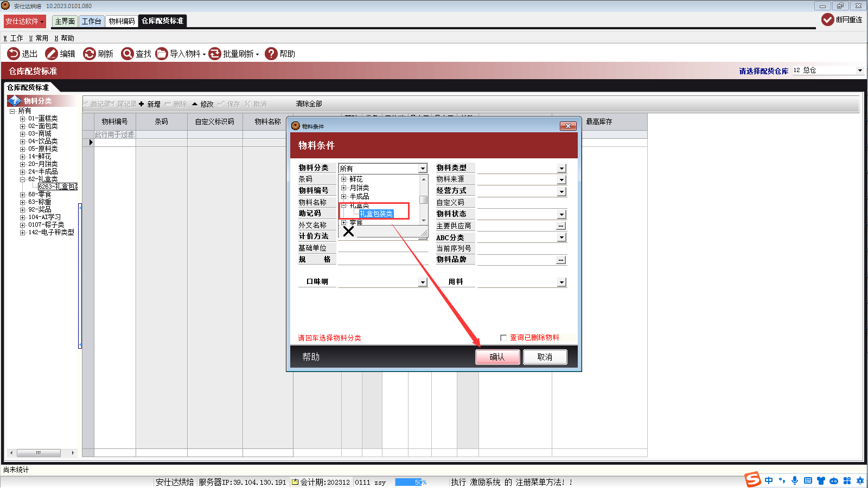
Task: Close the 物料条件 dialog
Action: coord(568,126)
